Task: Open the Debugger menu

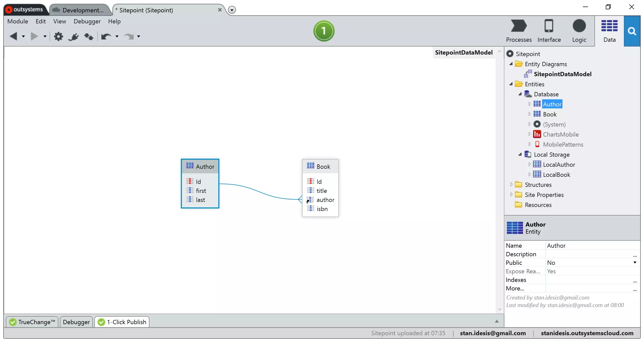Action: [87, 21]
